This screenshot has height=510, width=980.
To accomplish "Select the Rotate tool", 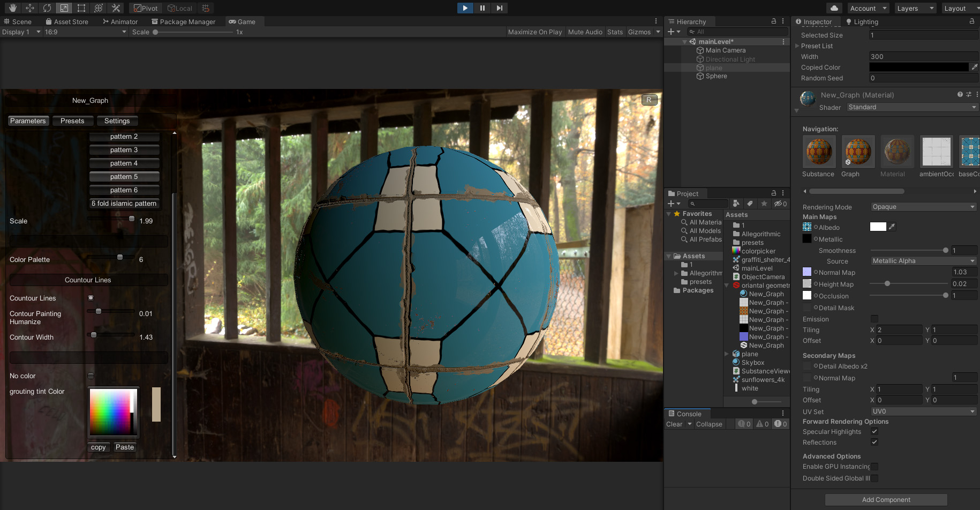I will click(x=47, y=8).
